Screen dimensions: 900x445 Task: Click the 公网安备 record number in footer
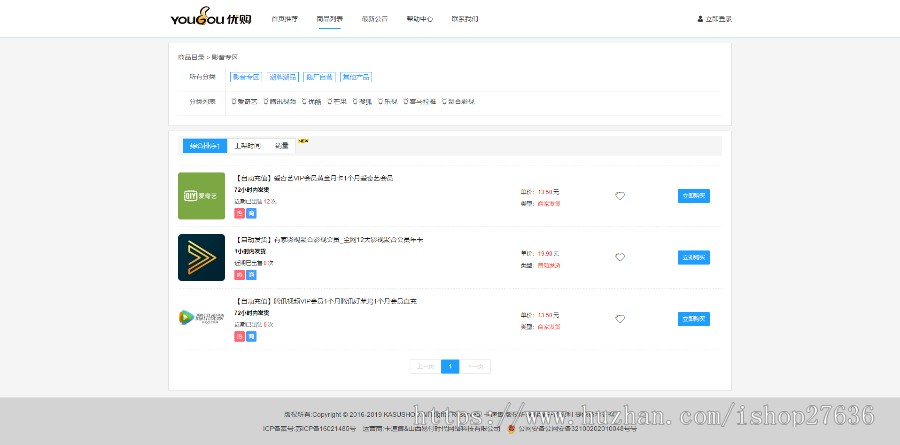(577, 428)
